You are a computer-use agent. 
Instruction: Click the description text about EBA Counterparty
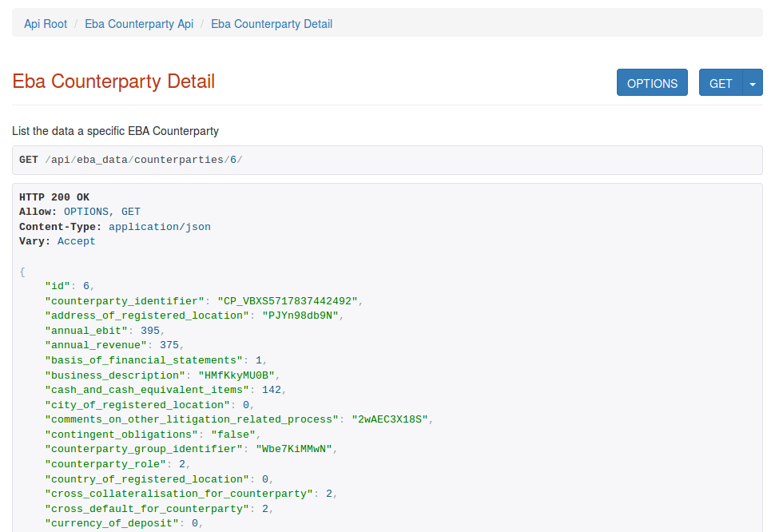point(115,130)
